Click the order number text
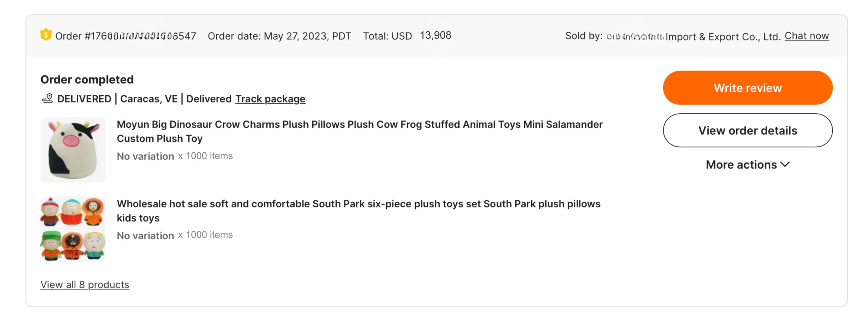Viewport: 868px width, 320px height. (125, 36)
